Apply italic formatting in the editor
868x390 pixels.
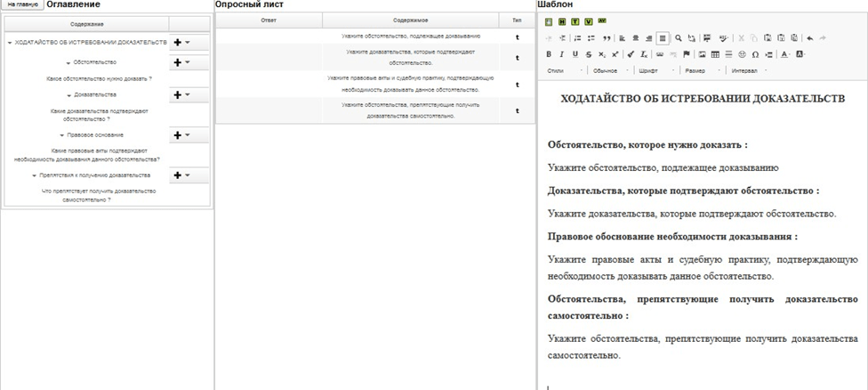(x=562, y=54)
